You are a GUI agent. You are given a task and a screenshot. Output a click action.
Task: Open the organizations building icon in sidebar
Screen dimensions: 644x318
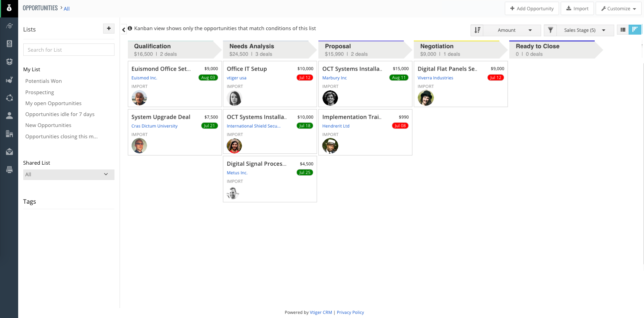tap(9, 133)
